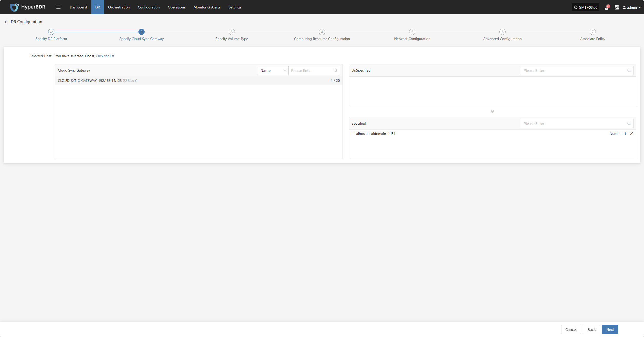The image size is (644, 337).
Task: Click the UnSpecified search magnifier icon
Action: 629,70
